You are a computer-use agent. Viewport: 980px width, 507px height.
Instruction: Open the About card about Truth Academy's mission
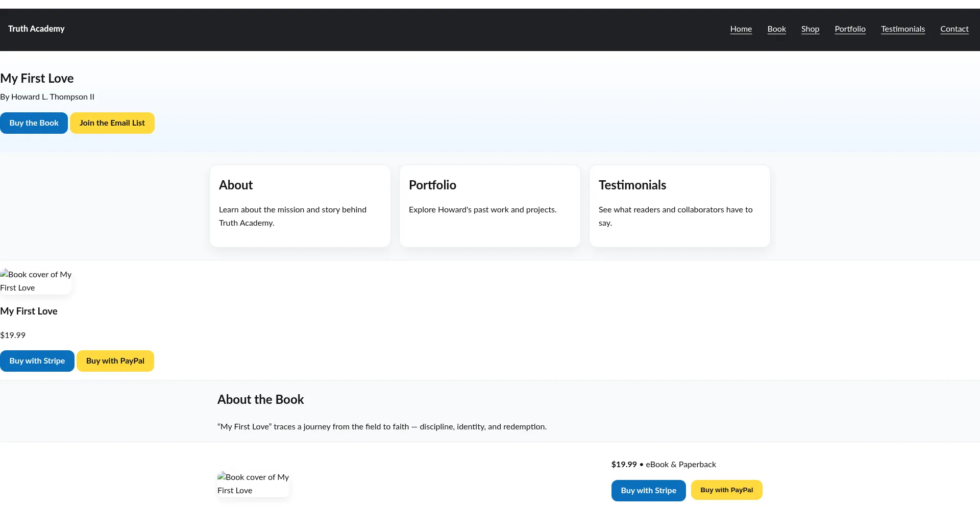click(x=300, y=206)
